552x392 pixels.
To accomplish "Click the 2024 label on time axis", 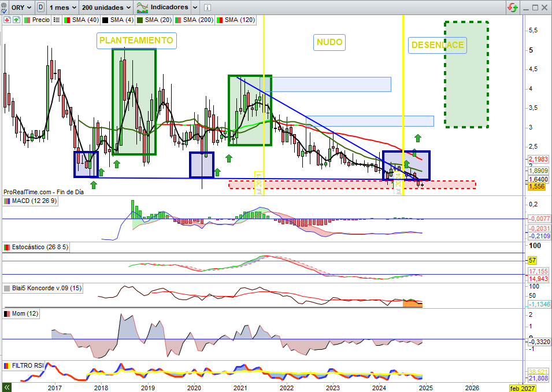I will (379, 388).
